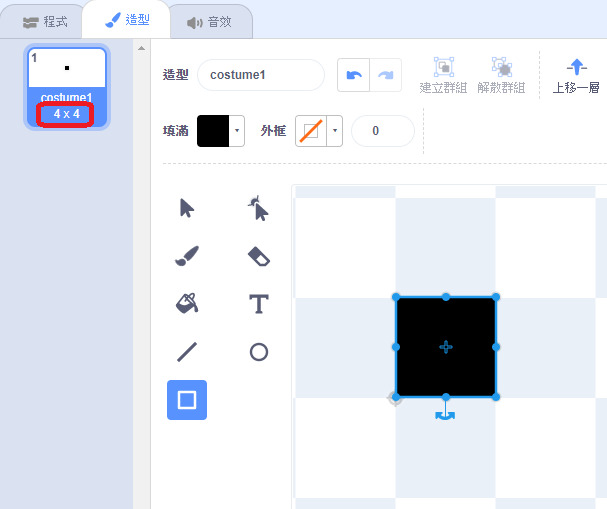Click the left-middle selection handle

click(x=396, y=347)
